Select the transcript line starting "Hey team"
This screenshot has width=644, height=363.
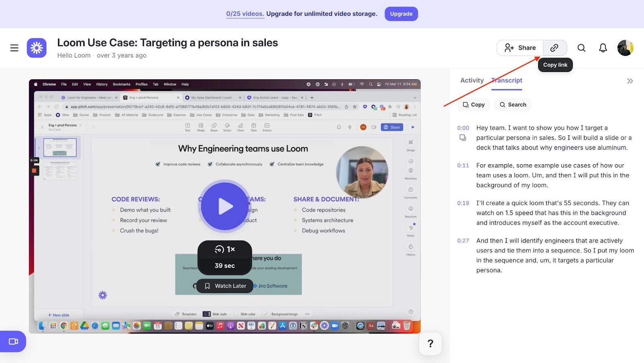click(x=554, y=138)
